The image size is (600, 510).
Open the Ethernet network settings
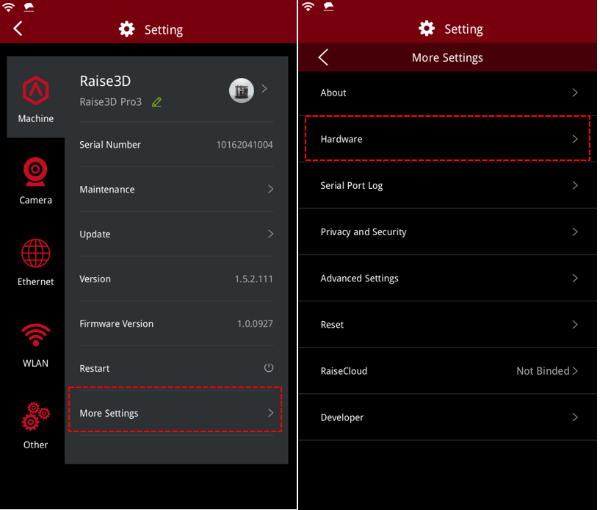pos(36,254)
